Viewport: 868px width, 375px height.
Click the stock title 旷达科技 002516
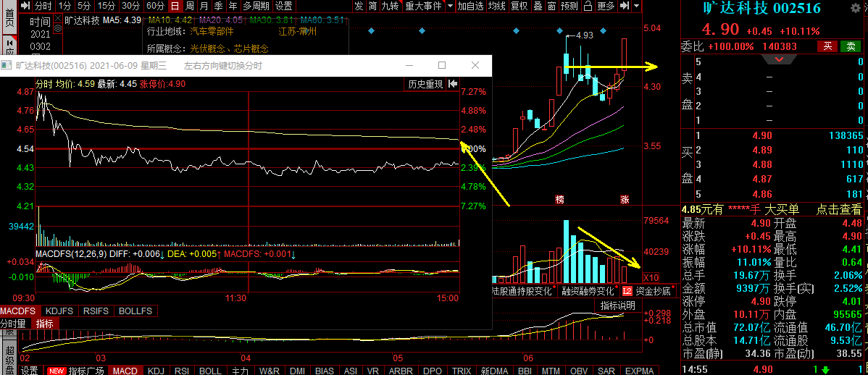click(x=761, y=9)
